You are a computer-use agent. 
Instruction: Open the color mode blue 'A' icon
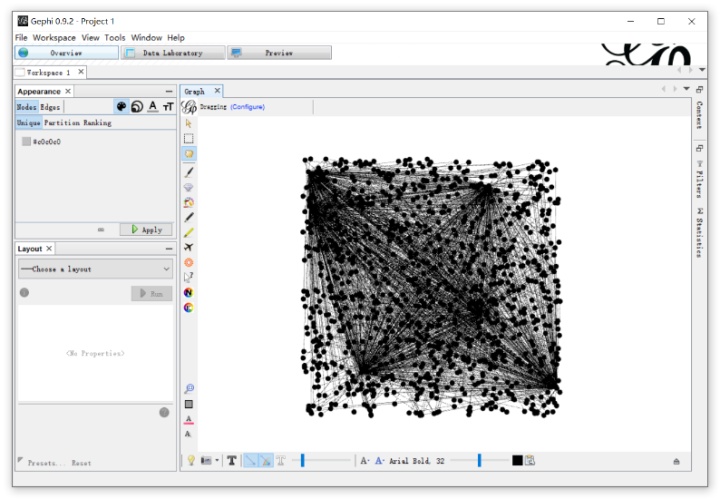(379, 460)
